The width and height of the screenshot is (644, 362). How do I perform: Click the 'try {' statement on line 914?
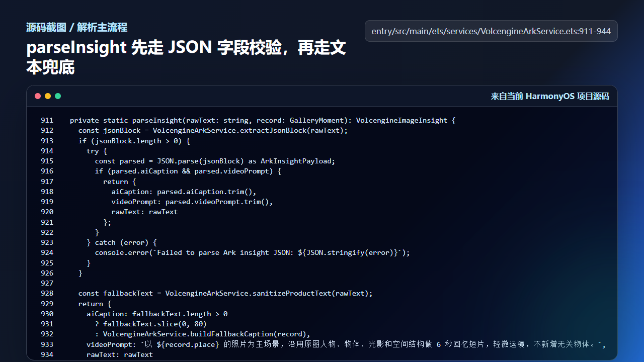coord(97,151)
